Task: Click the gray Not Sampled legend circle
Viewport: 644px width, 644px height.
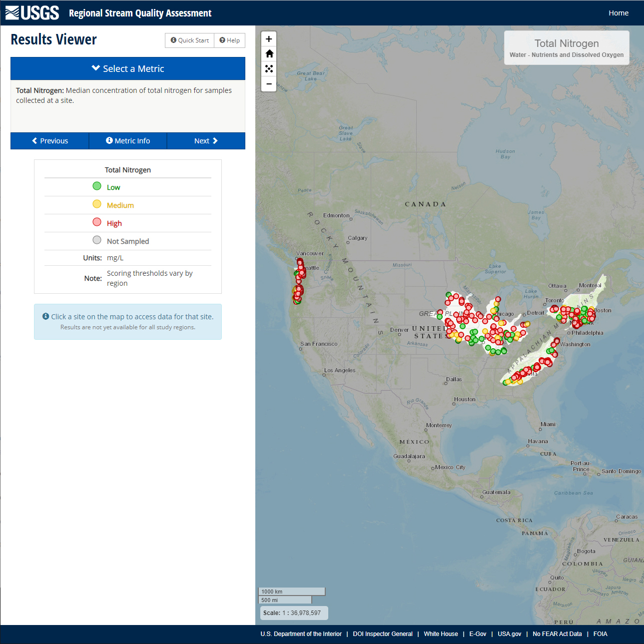Action: tap(97, 240)
